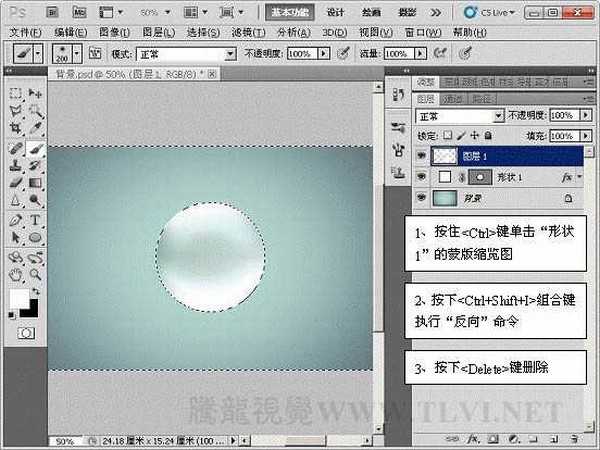Viewport: 600px width, 450px height.
Task: Toggle visibility of 形状 1 layer
Action: click(421, 177)
